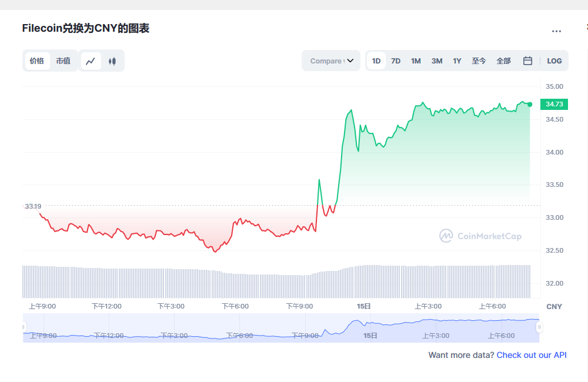Click the 15日 date label on x-axis
588x382 pixels.
363,306
